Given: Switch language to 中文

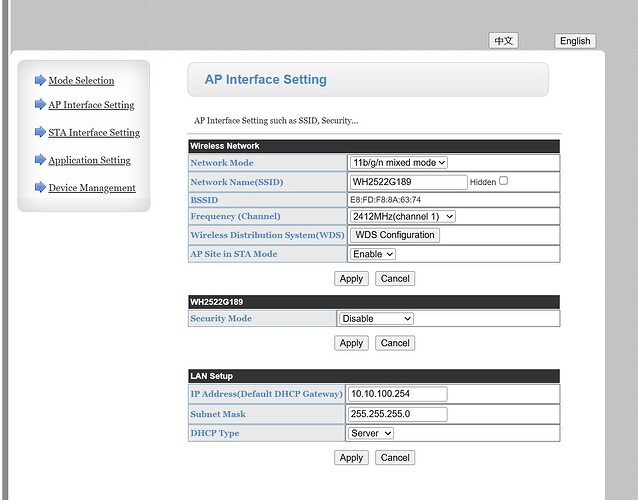Looking at the screenshot, I should 503,41.
